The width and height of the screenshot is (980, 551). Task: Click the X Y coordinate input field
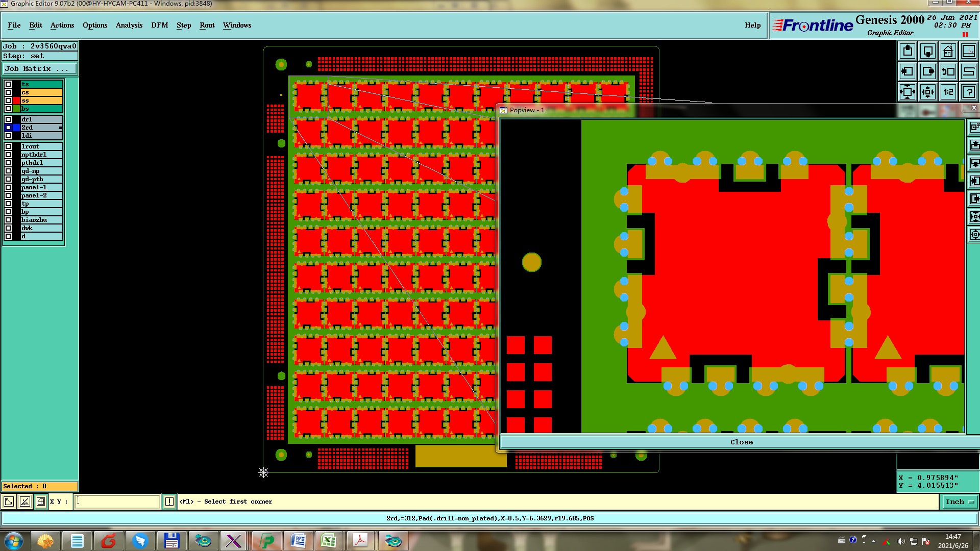point(117,502)
